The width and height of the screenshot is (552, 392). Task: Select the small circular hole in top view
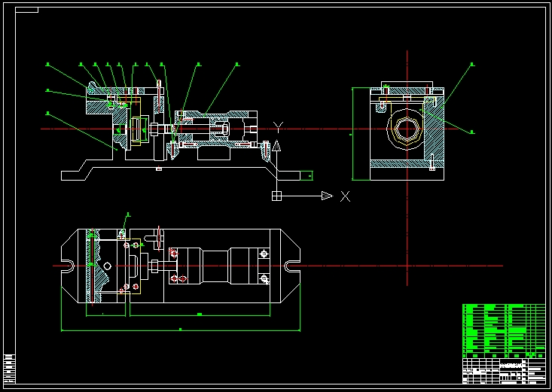tap(108, 266)
